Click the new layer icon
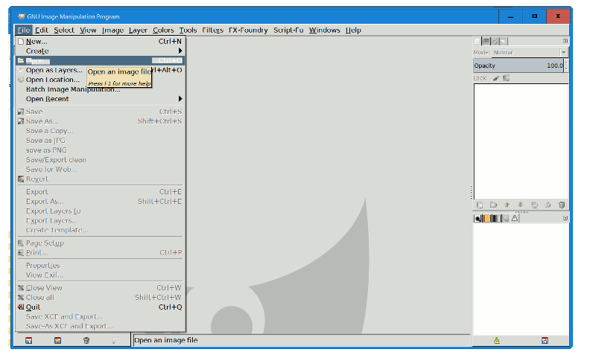Image resolution: width=596 pixels, height=364 pixels. pyautogui.click(x=480, y=205)
